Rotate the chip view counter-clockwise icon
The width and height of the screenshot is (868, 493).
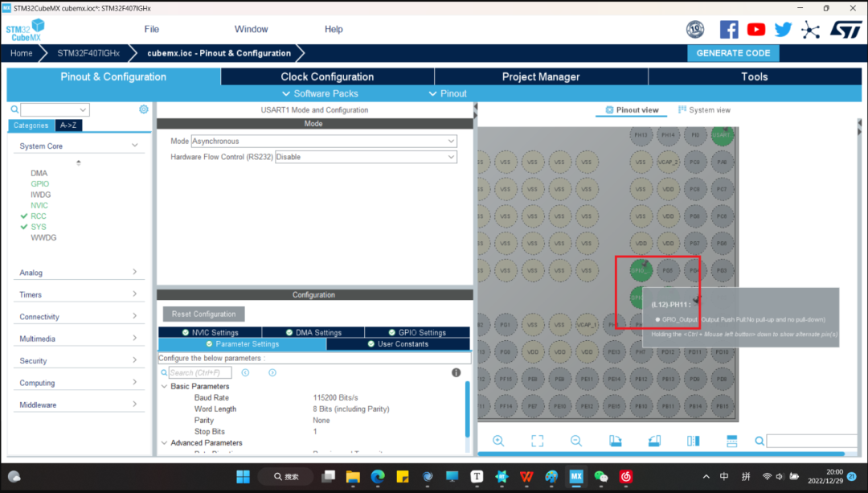(654, 441)
